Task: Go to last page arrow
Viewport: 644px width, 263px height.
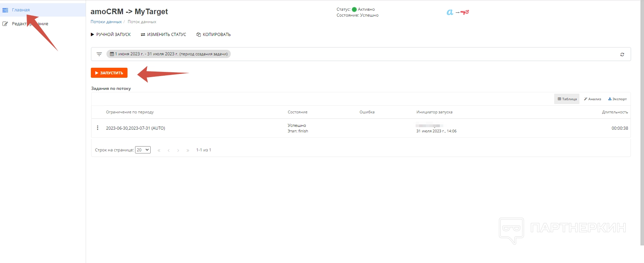Action: coord(188,150)
